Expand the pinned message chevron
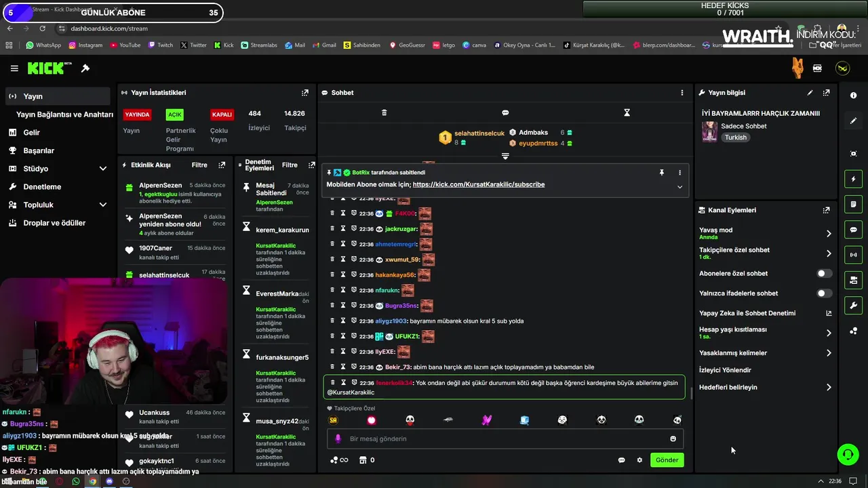The width and height of the screenshot is (868, 488). 679,187
